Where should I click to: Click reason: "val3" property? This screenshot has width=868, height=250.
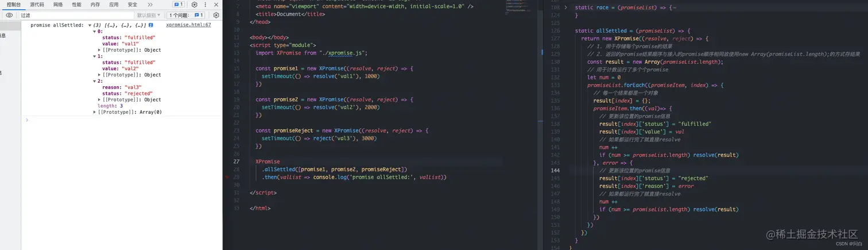(x=122, y=87)
